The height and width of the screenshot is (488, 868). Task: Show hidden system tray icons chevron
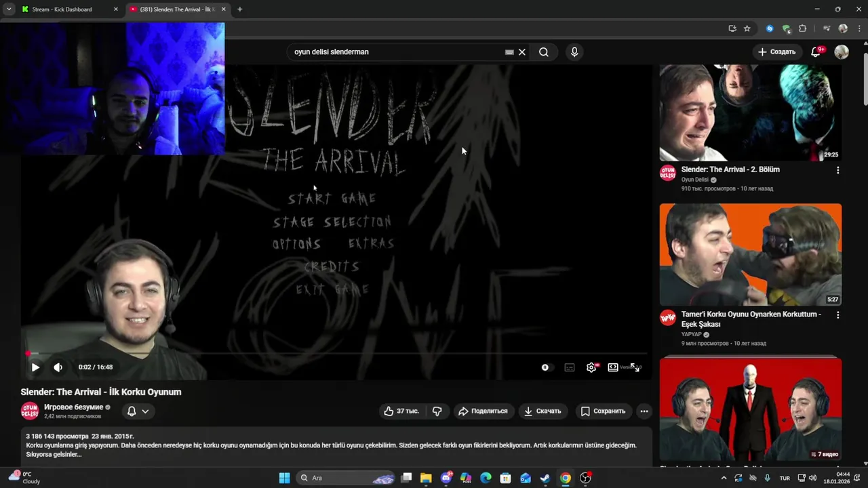[724, 478]
